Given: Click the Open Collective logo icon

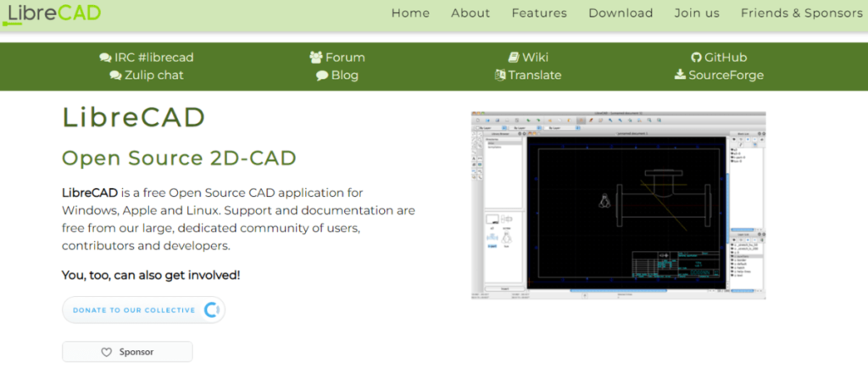Looking at the screenshot, I should (x=211, y=310).
